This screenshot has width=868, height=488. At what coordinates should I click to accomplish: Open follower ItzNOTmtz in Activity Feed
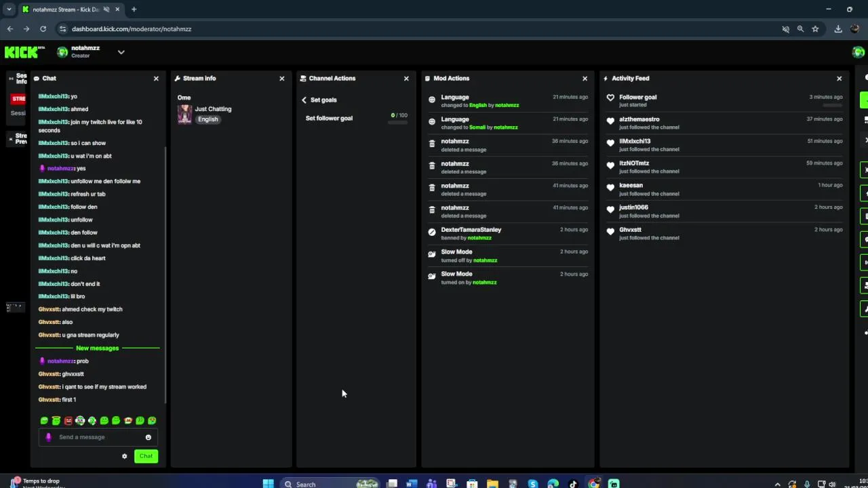pyautogui.click(x=634, y=163)
